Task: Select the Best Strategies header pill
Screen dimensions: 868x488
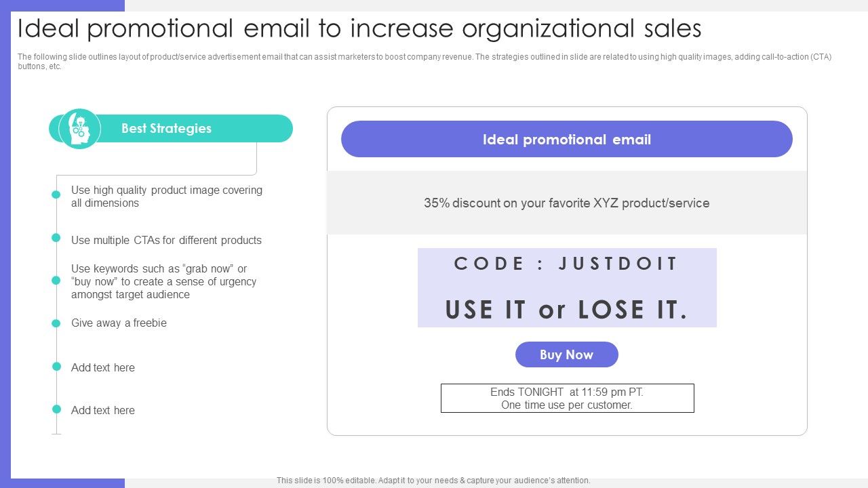Action: [x=171, y=128]
